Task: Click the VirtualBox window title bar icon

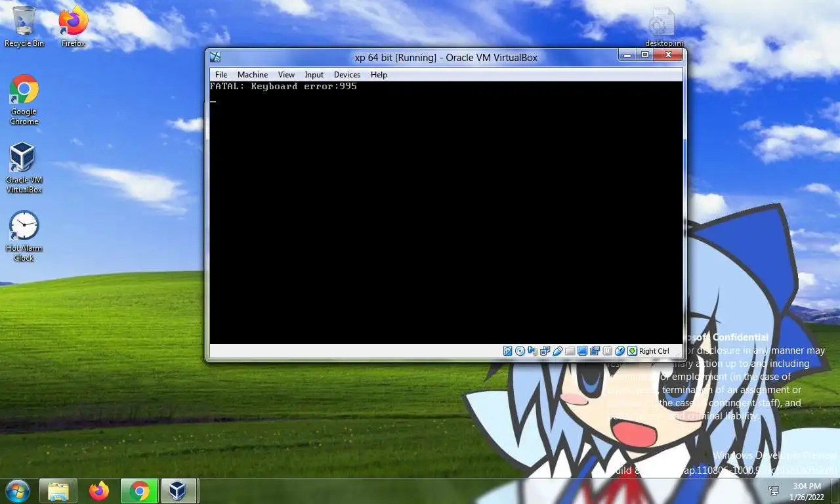Action: tap(215, 58)
